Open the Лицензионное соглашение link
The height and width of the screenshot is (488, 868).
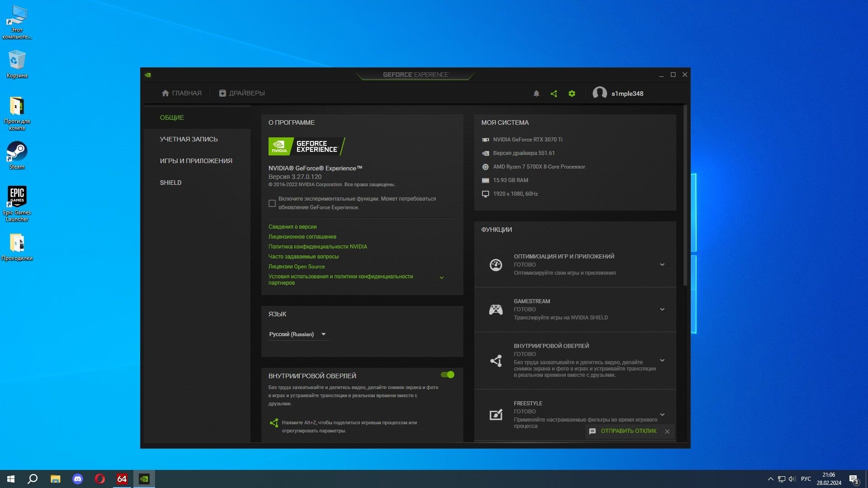pyautogui.click(x=302, y=237)
